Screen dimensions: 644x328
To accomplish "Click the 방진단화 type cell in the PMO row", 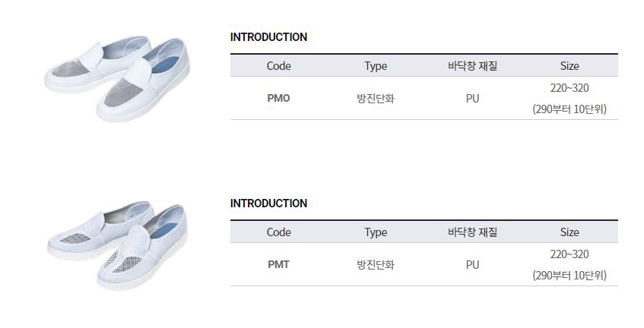I will (x=376, y=99).
